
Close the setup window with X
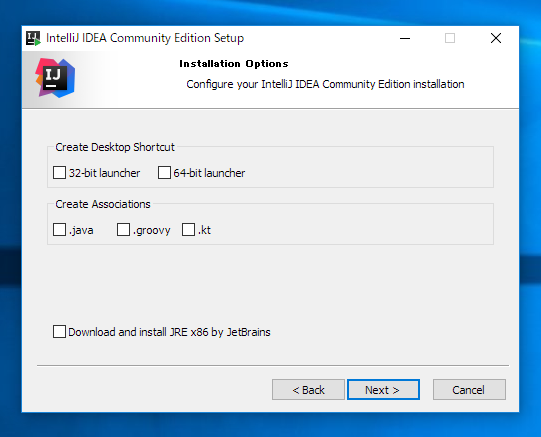496,38
